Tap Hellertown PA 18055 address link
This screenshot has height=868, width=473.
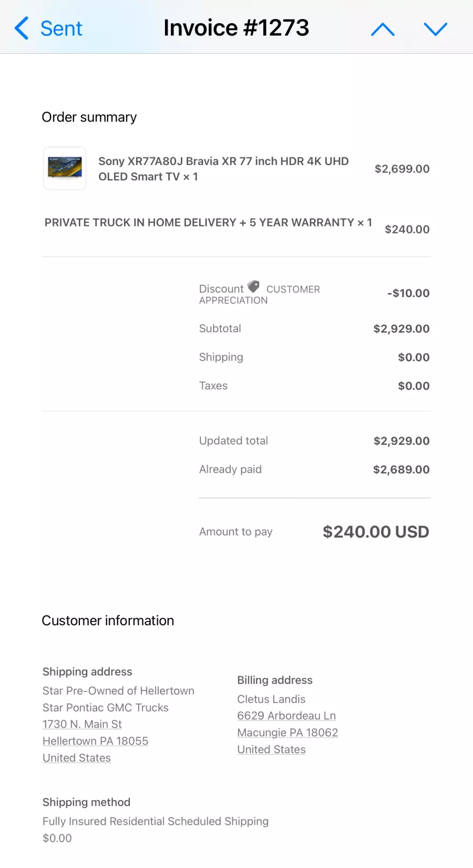click(95, 741)
